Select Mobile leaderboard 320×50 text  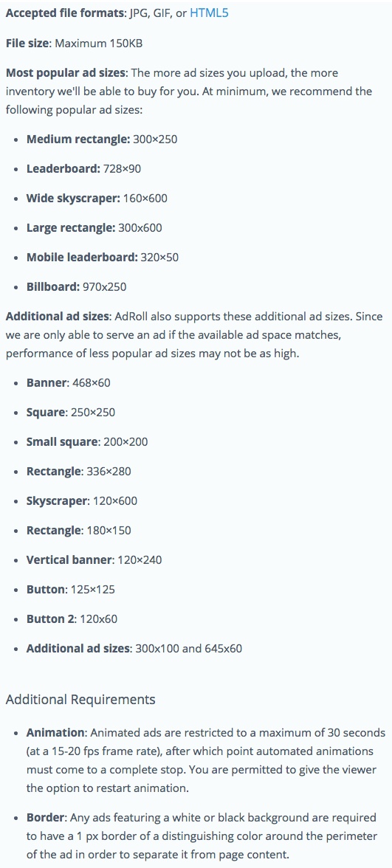(x=103, y=258)
